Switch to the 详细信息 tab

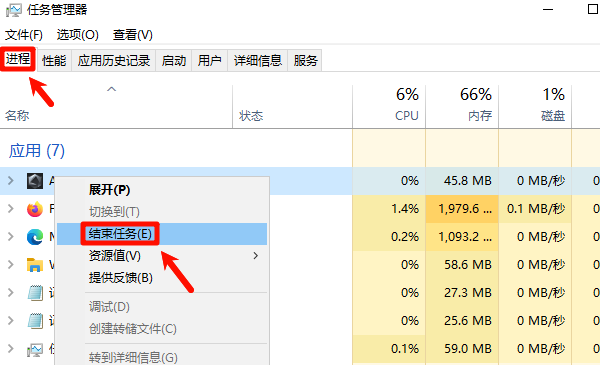point(258,60)
